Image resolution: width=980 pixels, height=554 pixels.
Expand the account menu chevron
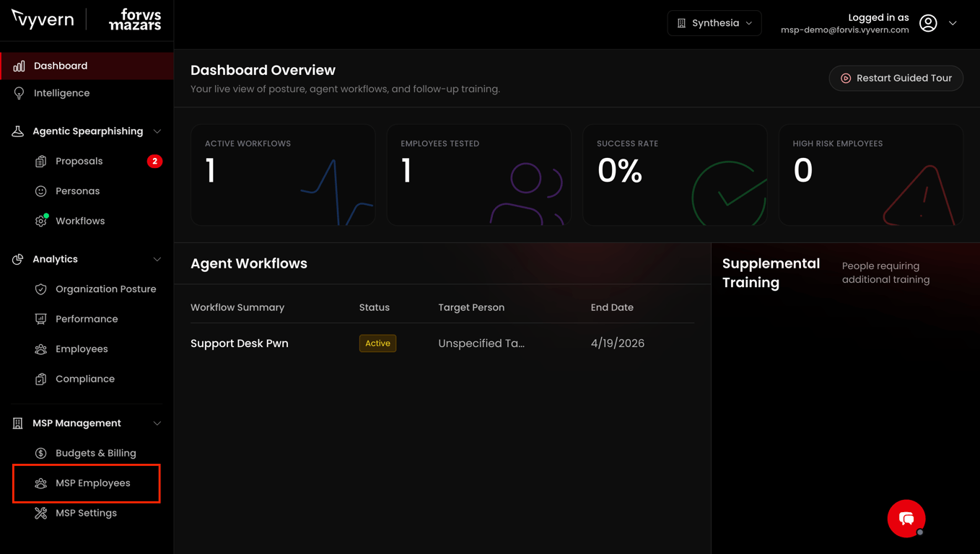click(953, 23)
